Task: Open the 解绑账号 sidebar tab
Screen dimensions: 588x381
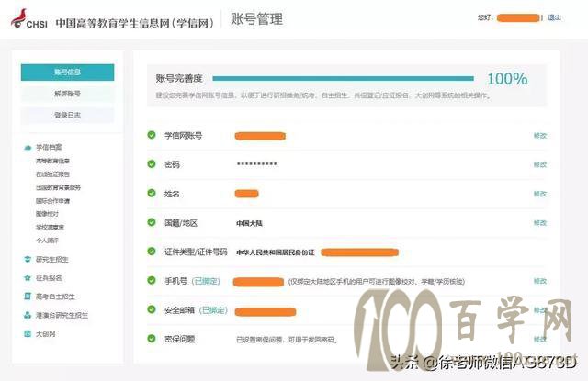Action: (67, 94)
